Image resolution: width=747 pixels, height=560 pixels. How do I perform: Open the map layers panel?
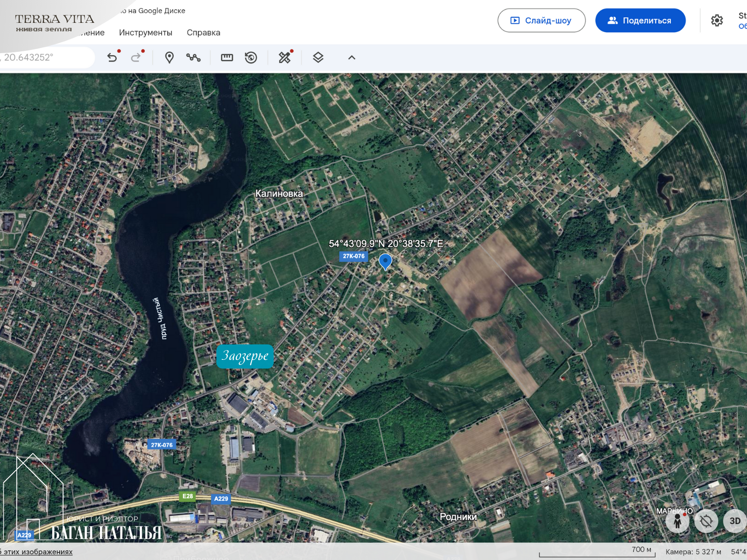pos(318,57)
